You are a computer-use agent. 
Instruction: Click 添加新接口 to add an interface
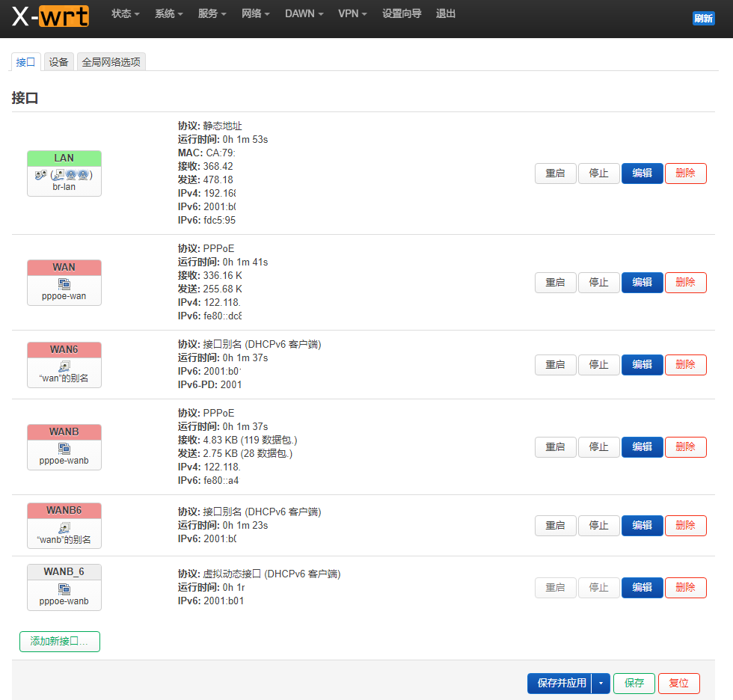click(x=59, y=641)
